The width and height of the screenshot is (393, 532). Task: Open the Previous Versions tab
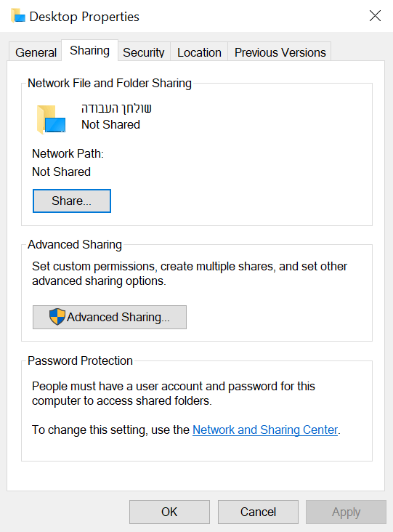coord(280,52)
